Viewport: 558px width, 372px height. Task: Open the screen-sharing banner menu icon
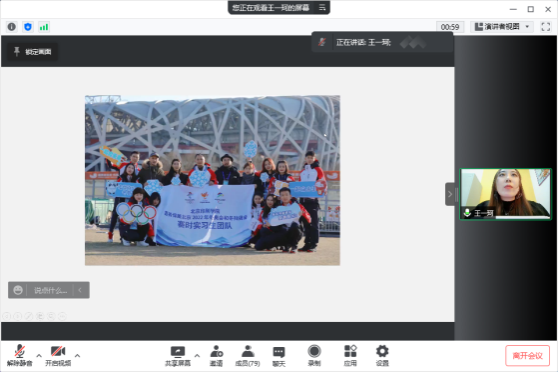tap(322, 7)
